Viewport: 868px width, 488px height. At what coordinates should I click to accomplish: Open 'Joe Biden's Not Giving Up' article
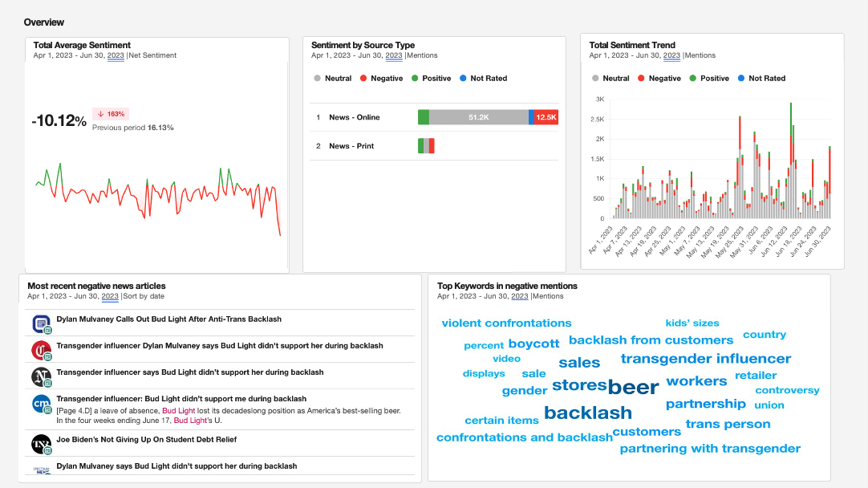tap(146, 440)
